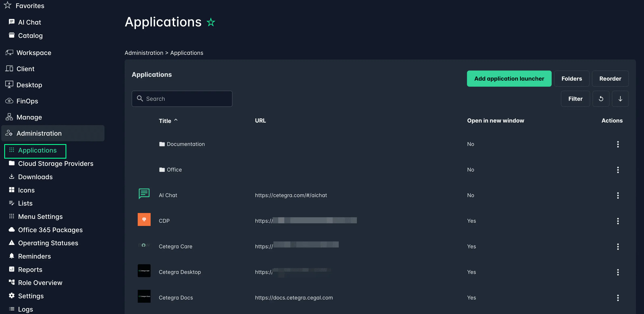Open Cloud Storage Providers in sidebar
This screenshot has width=644, height=314.
pos(55,164)
